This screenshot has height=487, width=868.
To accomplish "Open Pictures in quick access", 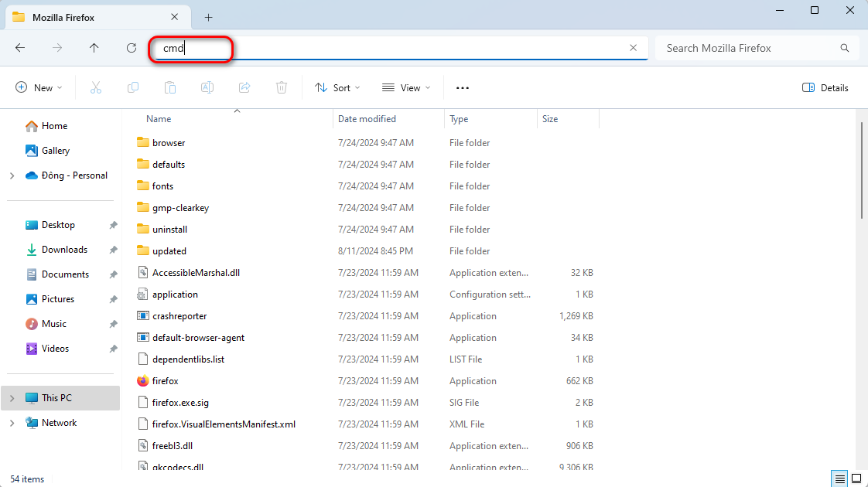I will tap(57, 299).
